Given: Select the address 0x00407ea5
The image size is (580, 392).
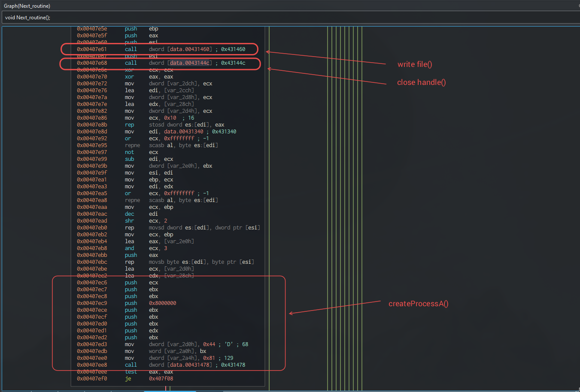Looking at the screenshot, I should pos(92,193).
